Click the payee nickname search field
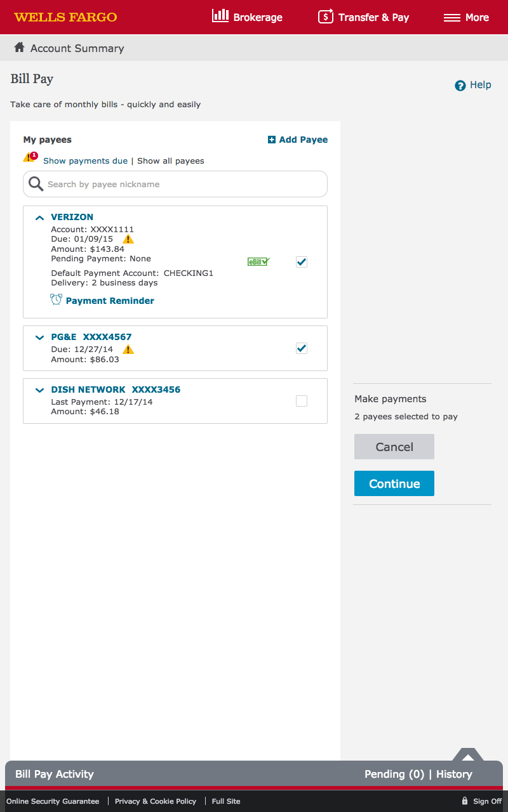The image size is (508, 812). [184, 185]
